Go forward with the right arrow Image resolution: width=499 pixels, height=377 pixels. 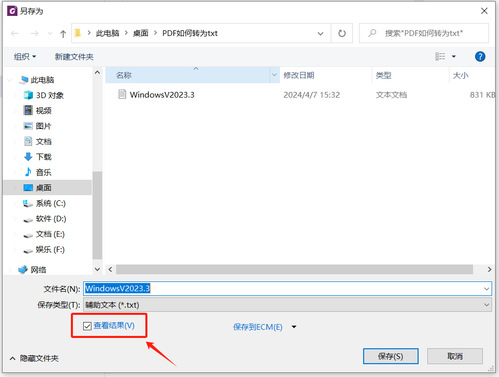tap(34, 33)
